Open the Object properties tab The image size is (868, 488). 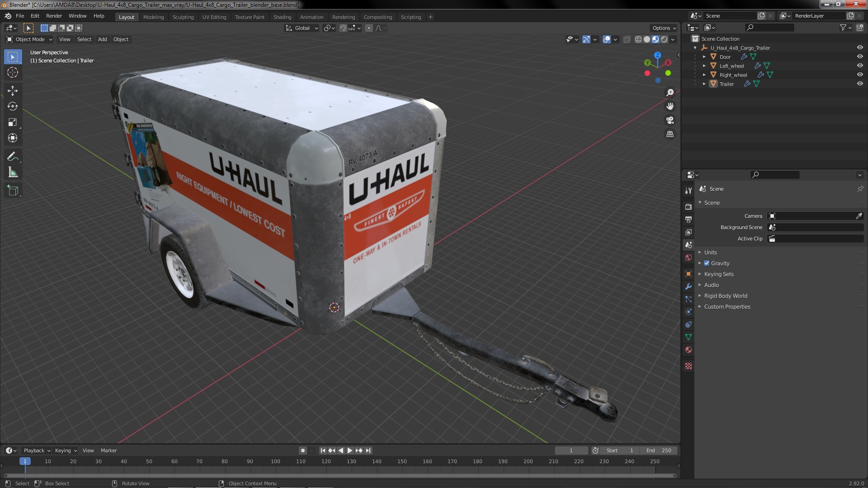[689, 274]
